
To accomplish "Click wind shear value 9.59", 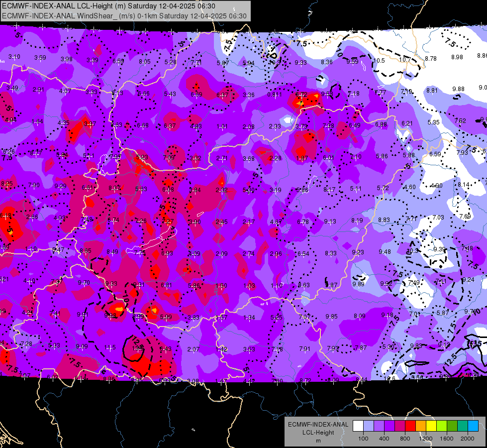I will pyautogui.click(x=353, y=61).
